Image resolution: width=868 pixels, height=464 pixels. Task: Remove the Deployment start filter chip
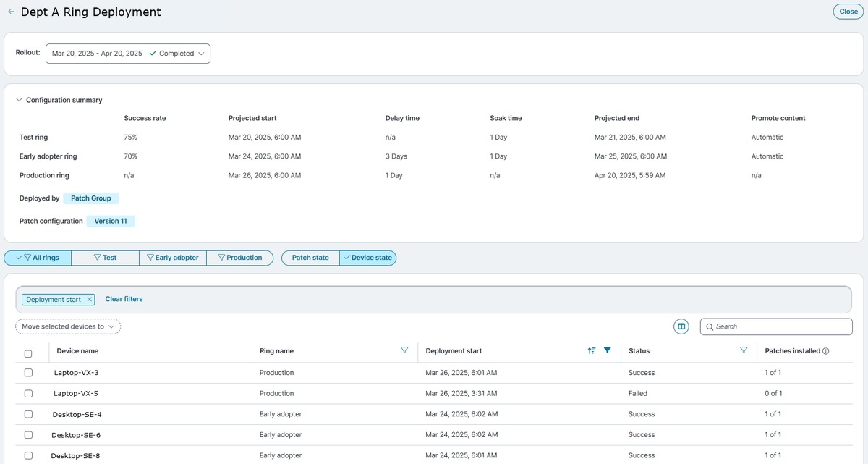coord(89,299)
